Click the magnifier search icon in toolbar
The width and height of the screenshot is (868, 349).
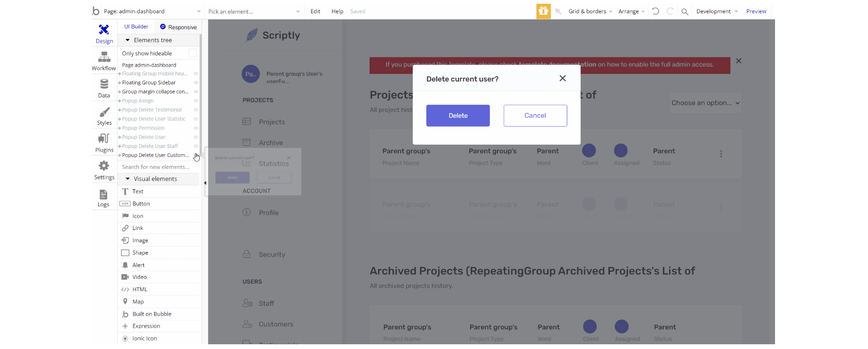685,12
